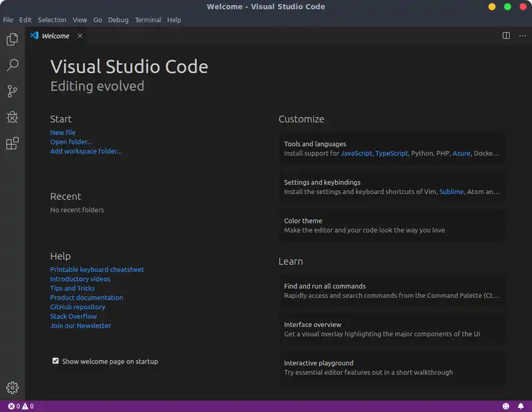Viewport: 532px width, 412px height.
Task: Click errors and warnings count in status bar
Action: click(x=21, y=406)
